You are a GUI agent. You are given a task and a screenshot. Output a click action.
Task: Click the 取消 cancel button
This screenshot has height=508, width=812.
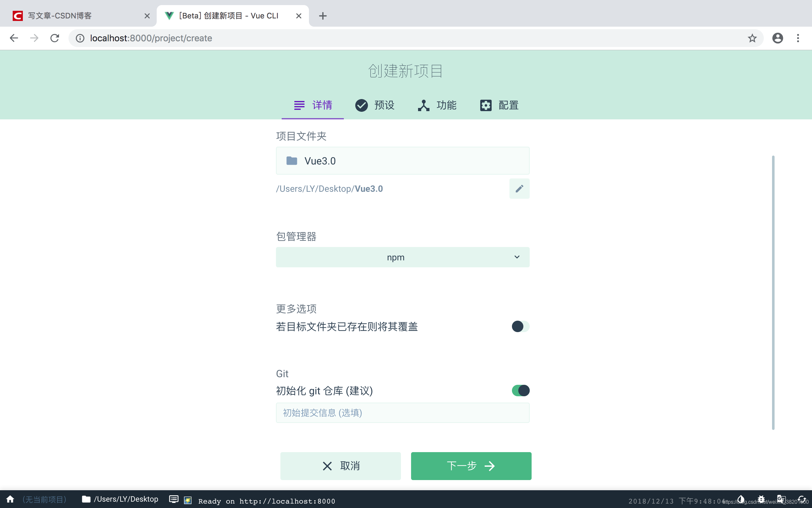[341, 466]
